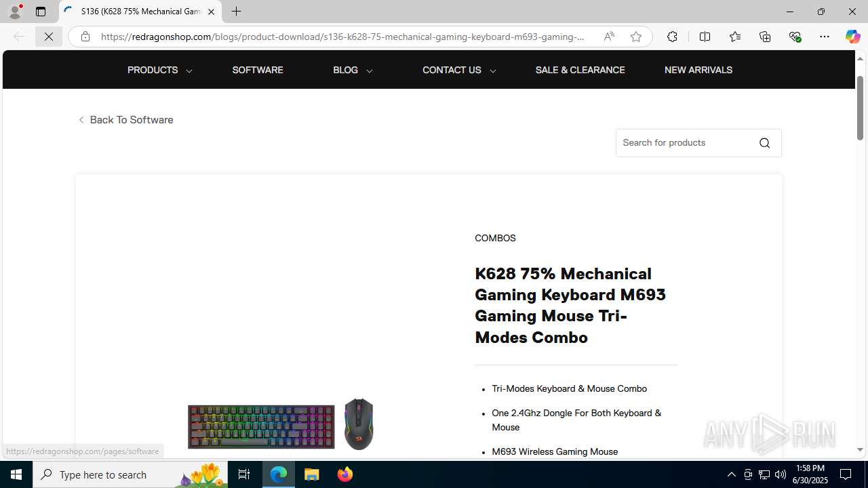Switch to Microsoft Edge on taskbar
This screenshot has height=488, width=868.
(x=279, y=474)
